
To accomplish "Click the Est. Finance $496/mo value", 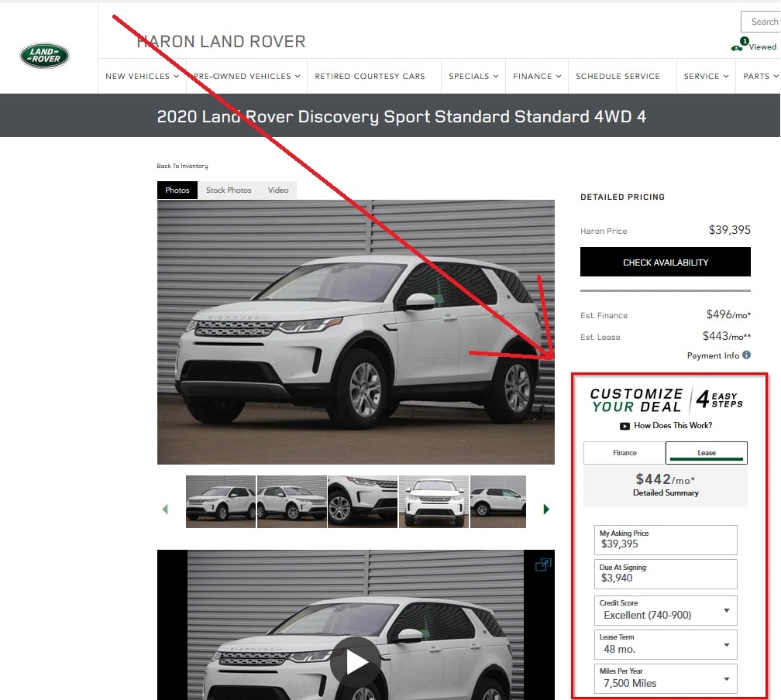I will click(x=728, y=314).
